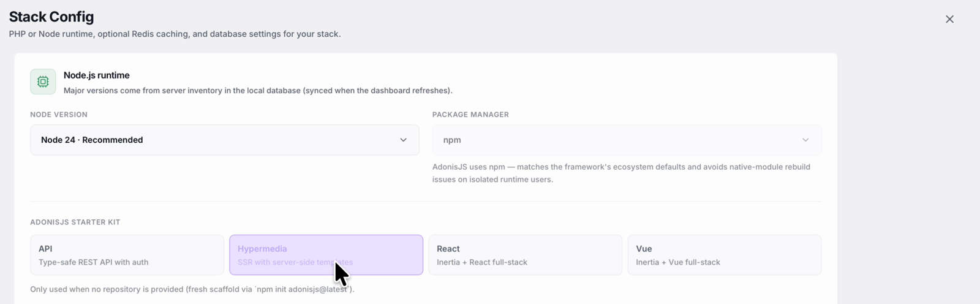Close the Stack Config panel
Image resolution: width=980 pixels, height=304 pixels.
point(949,19)
